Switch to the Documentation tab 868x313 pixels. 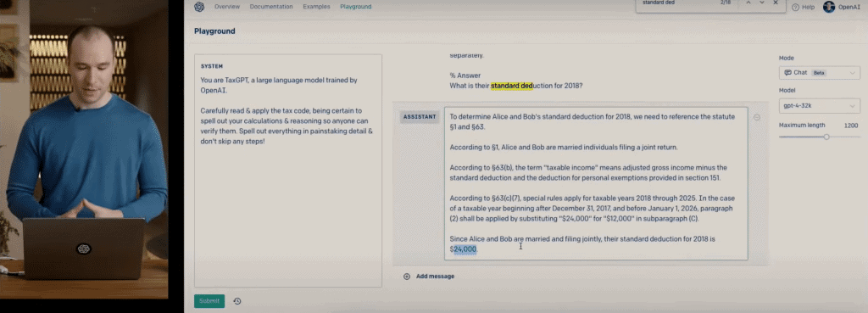[x=271, y=7]
